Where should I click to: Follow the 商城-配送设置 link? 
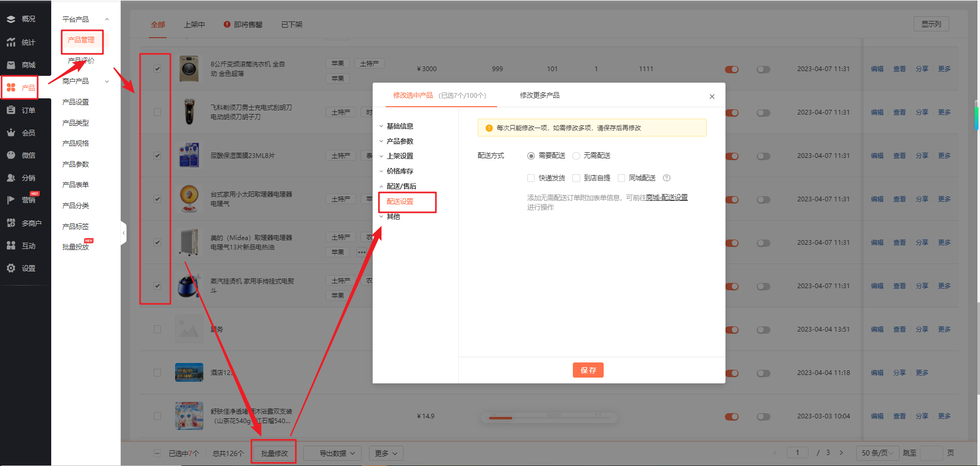point(666,198)
